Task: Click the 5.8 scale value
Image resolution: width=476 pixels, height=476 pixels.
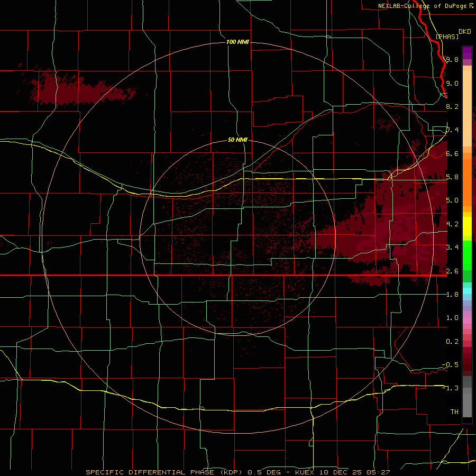Action: click(x=452, y=177)
